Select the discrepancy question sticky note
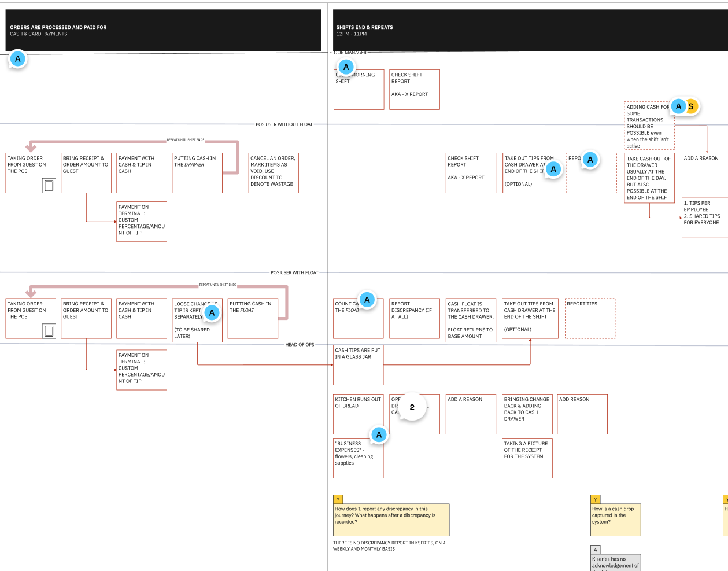 (391, 520)
